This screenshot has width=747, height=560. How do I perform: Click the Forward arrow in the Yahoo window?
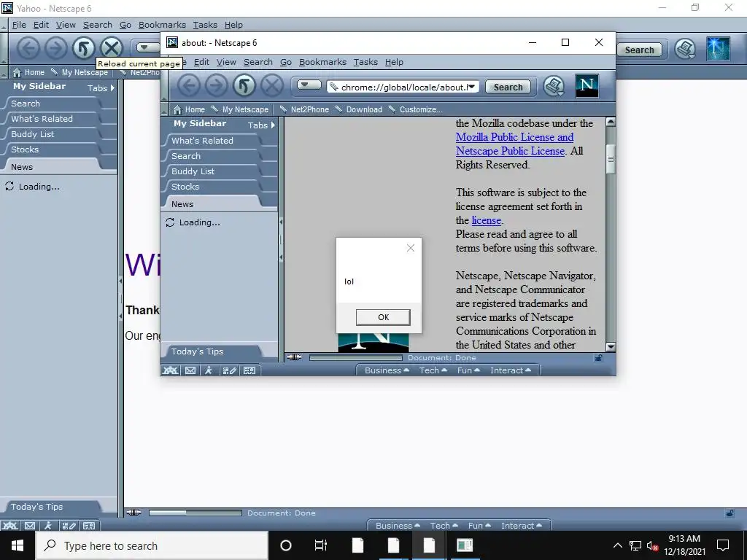(x=55, y=48)
